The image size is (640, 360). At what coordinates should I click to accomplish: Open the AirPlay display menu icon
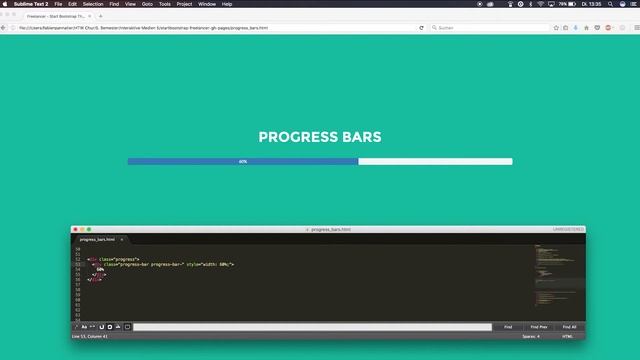click(551, 4)
